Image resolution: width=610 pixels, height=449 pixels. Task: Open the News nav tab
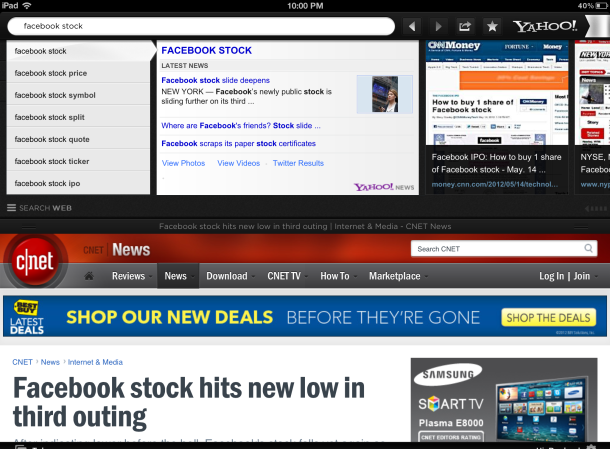coord(178,276)
